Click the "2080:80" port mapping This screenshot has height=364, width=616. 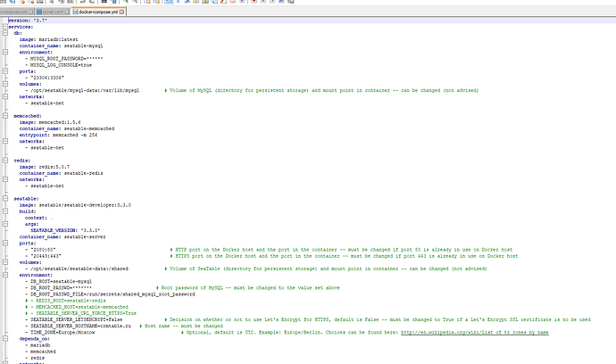(43, 250)
